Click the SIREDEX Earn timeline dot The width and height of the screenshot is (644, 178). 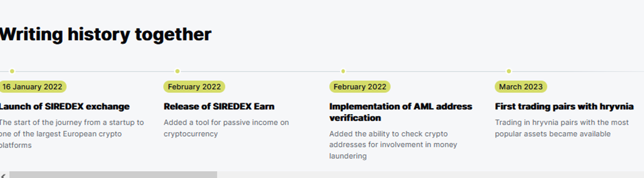(x=177, y=71)
